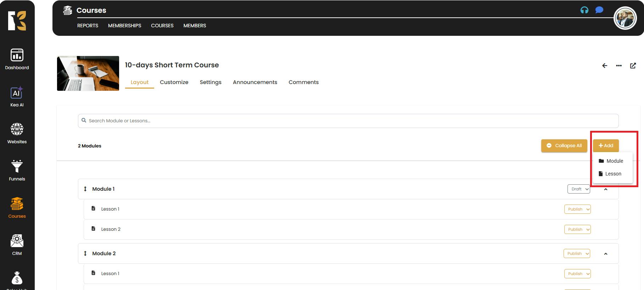
Task: Open the chat bubble icon
Action: pyautogui.click(x=599, y=10)
